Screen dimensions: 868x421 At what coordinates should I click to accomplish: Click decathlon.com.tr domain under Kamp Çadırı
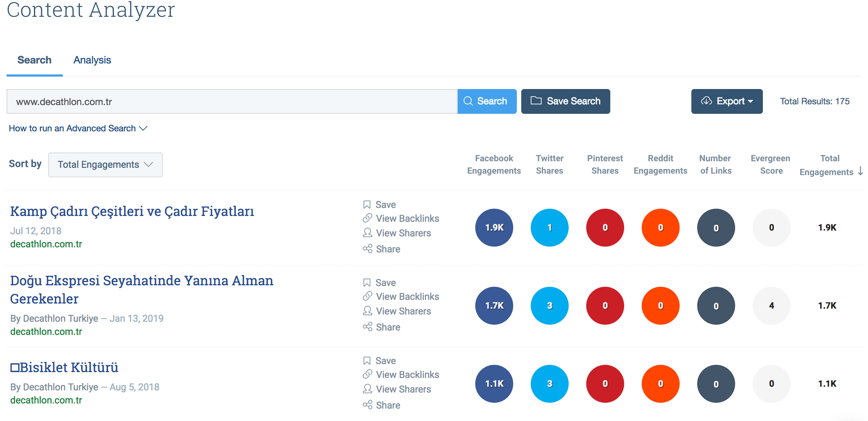click(46, 244)
